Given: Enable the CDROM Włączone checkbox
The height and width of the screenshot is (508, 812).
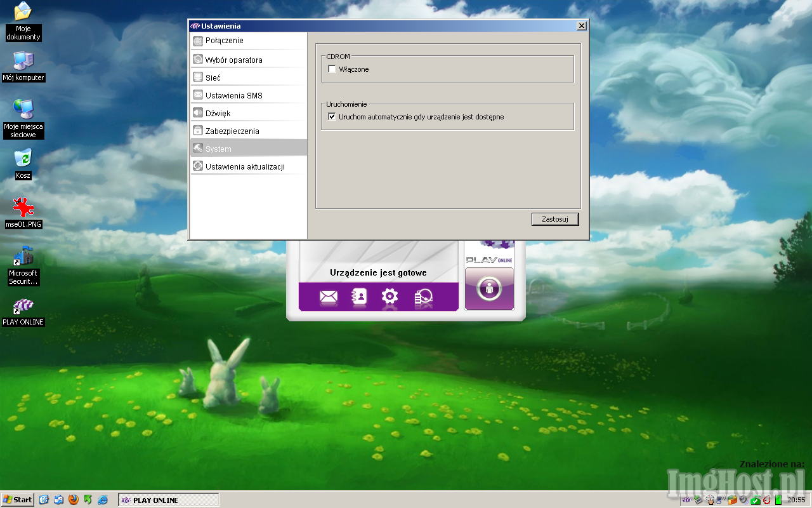Looking at the screenshot, I should 332,69.
